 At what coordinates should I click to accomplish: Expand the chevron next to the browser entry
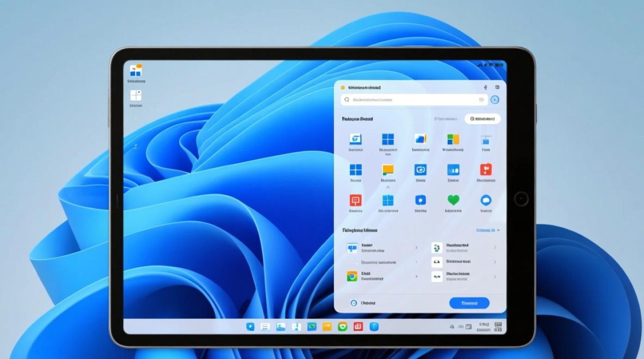[416, 276]
